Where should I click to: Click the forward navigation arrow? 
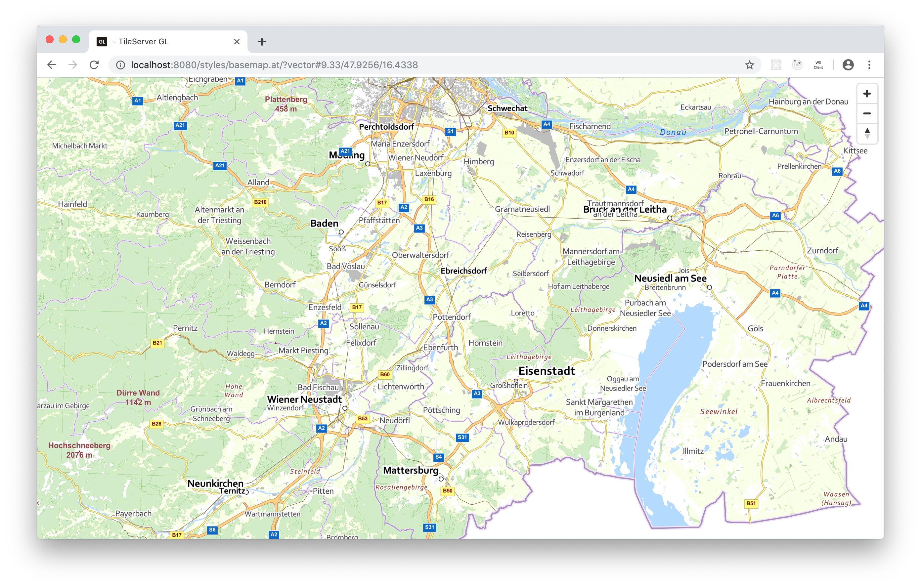[73, 65]
